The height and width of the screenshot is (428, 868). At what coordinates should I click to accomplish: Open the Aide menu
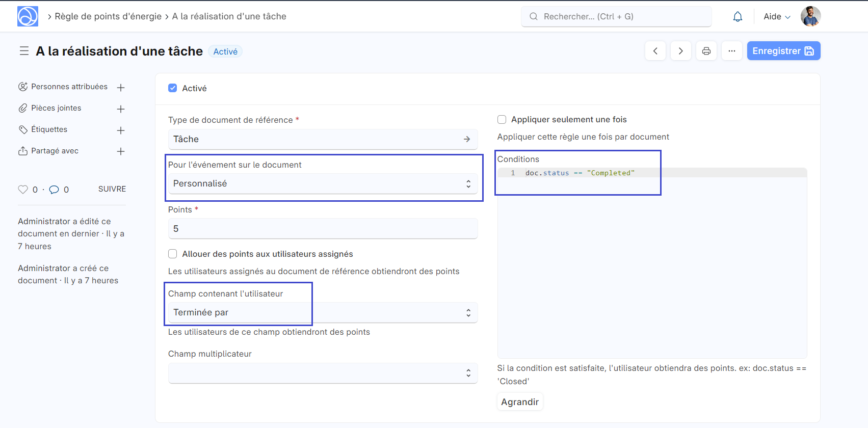(776, 17)
